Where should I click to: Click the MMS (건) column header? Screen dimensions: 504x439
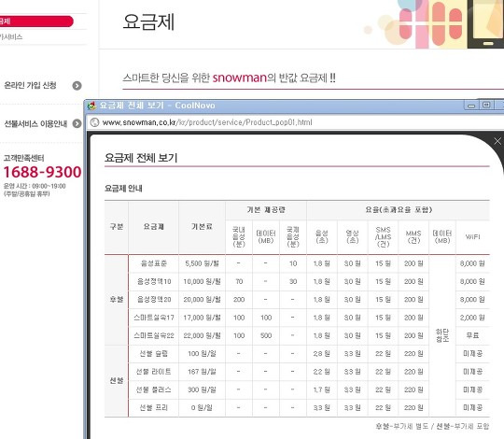coord(413,236)
